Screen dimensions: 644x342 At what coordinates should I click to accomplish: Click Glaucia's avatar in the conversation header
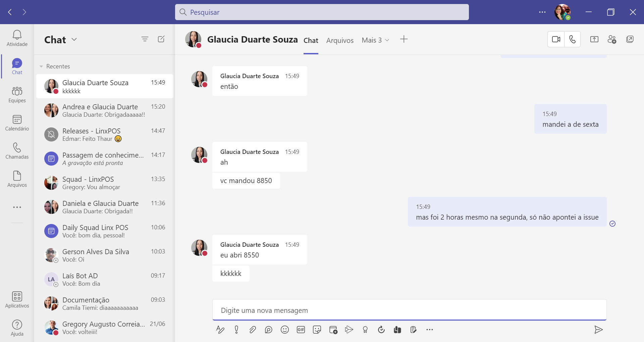coord(194,39)
